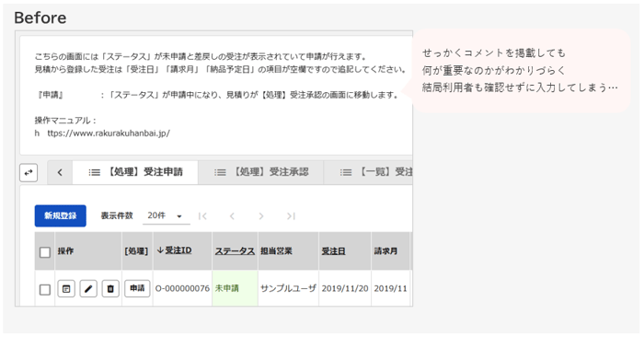Open the 【一覧】受注 tab

point(368,172)
